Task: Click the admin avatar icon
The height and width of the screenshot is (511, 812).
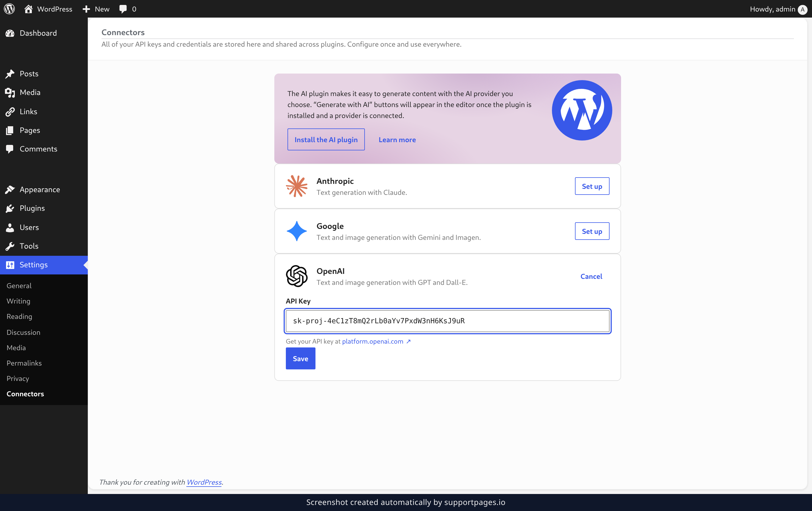Action: coord(803,9)
